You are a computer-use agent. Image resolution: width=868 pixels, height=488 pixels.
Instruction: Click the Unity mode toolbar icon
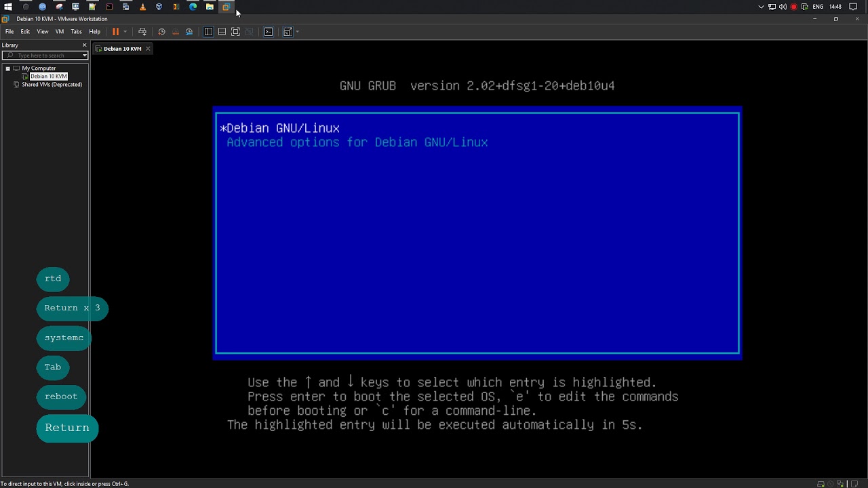point(250,32)
